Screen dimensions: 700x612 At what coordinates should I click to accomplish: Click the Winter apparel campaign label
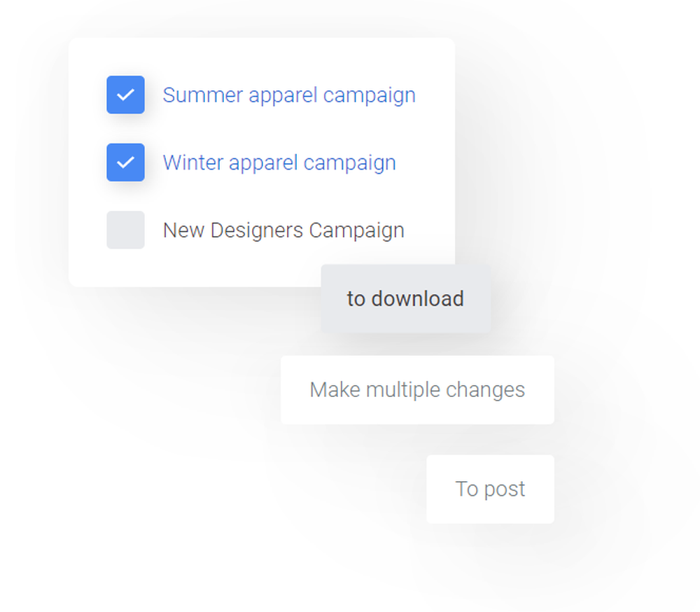(x=279, y=162)
